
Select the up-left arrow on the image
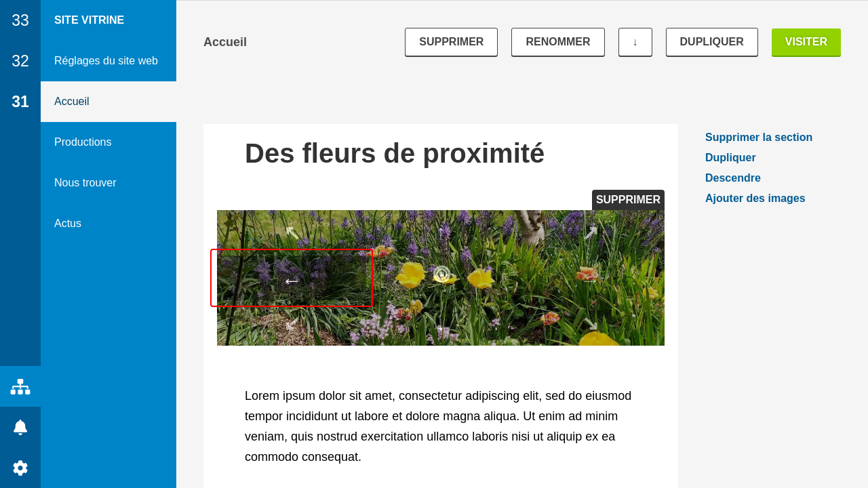(x=292, y=232)
